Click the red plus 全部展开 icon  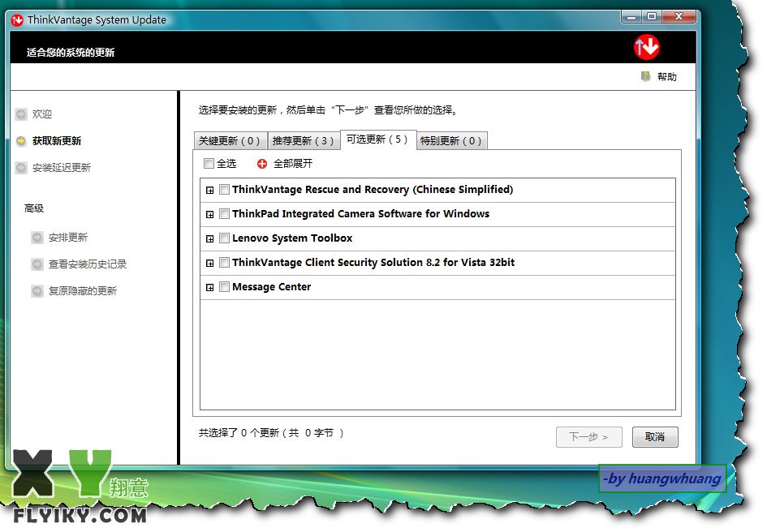(x=262, y=164)
